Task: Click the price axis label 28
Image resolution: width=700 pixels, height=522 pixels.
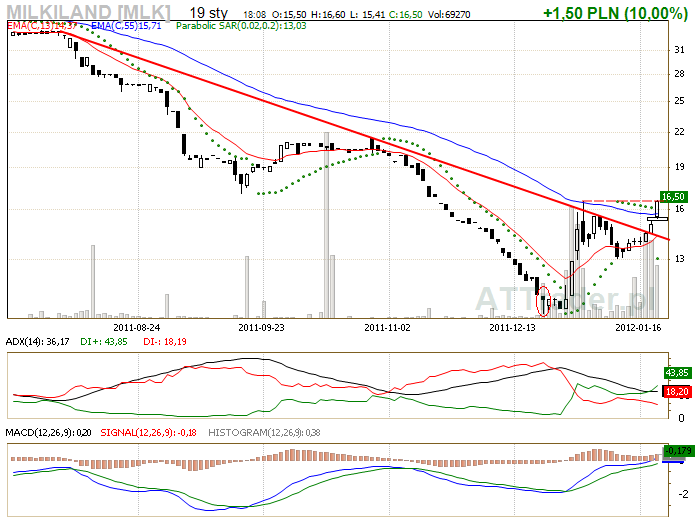Action: click(679, 74)
